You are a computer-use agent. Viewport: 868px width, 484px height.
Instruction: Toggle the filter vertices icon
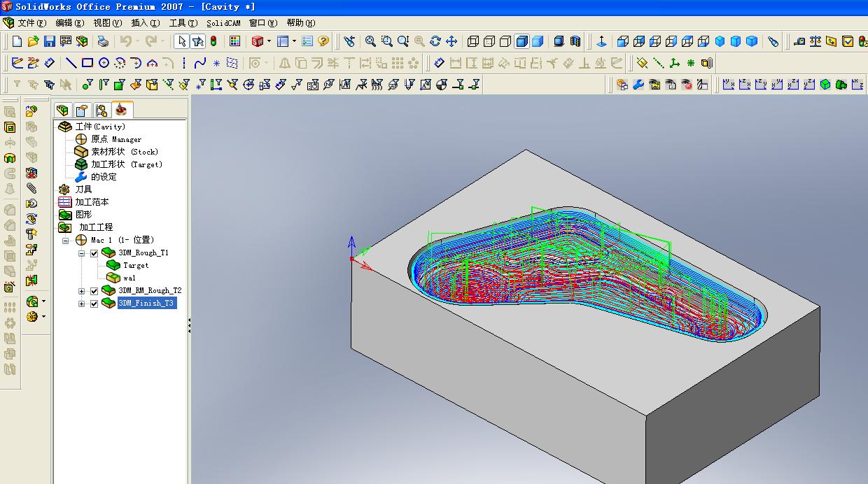pos(87,85)
